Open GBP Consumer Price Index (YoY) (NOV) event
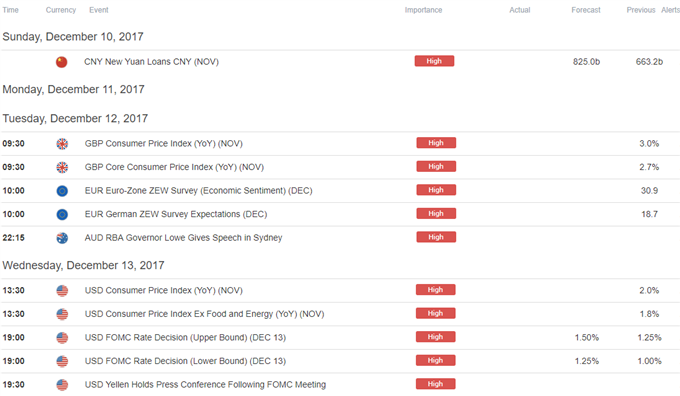 coord(163,144)
